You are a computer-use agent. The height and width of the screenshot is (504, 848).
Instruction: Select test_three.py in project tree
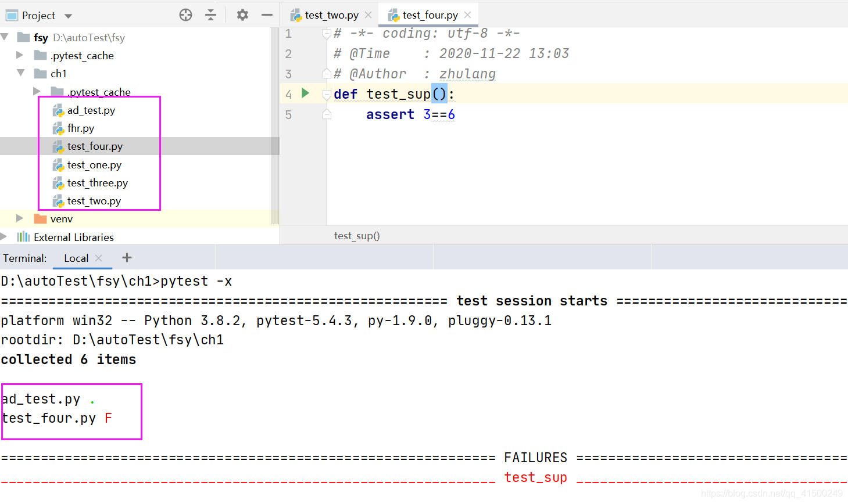coord(98,183)
